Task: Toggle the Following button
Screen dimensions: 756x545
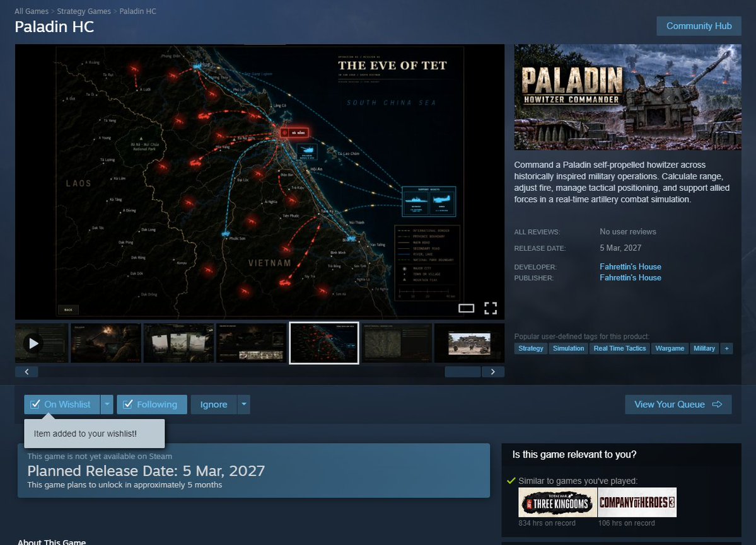Action: (152, 404)
